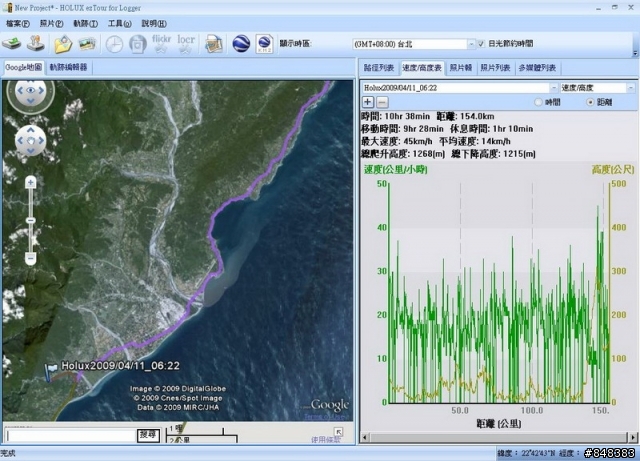Screen dimensions: 640x461
Task: Select the 距離 radio button
Action: pyautogui.click(x=590, y=102)
